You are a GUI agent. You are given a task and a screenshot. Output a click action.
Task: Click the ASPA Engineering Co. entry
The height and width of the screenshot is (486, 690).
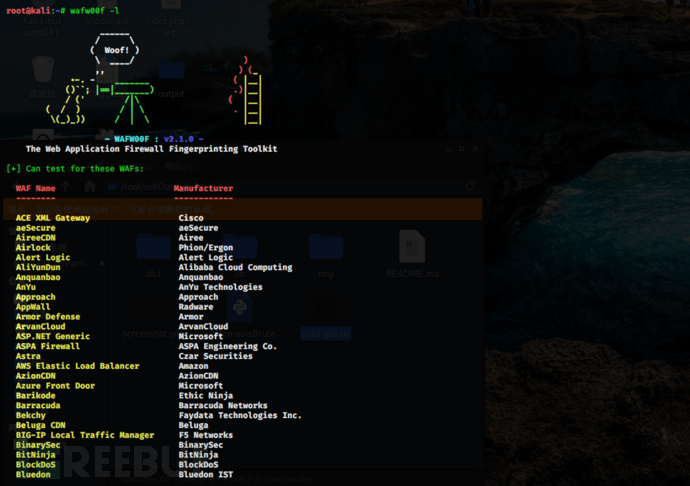coord(228,346)
